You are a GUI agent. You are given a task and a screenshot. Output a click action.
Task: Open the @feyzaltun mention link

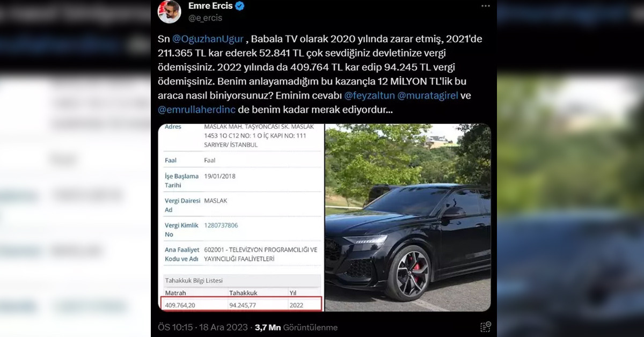click(369, 95)
